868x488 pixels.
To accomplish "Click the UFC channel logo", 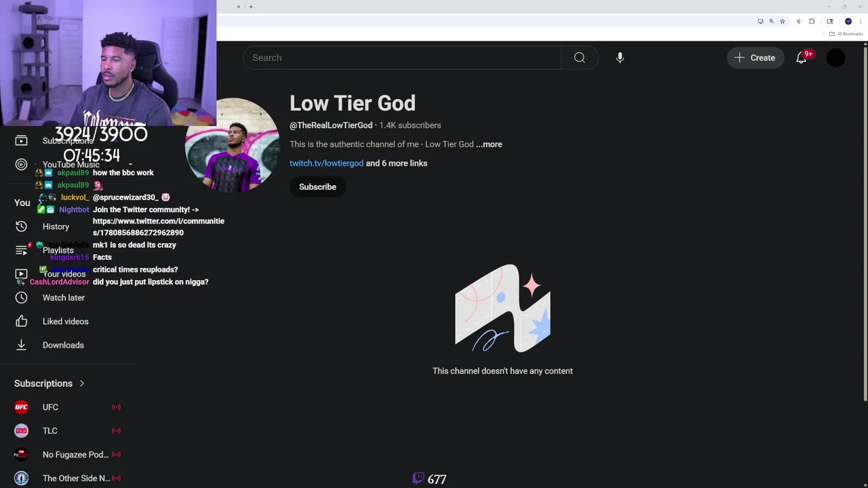I will [x=21, y=407].
